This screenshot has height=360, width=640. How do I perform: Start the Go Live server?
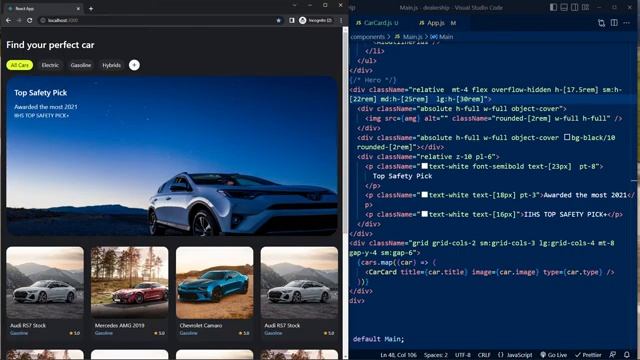pyautogui.click(x=553, y=355)
